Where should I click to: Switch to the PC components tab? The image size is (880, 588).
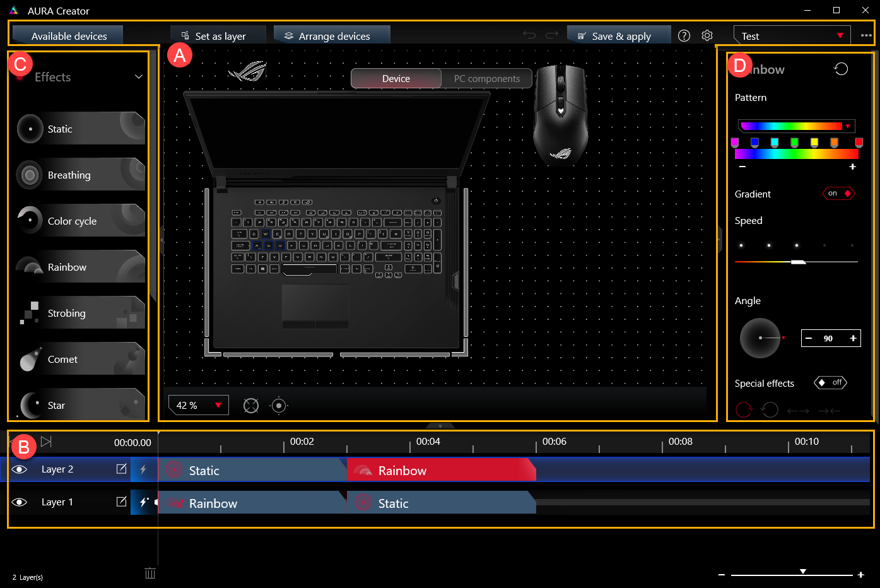pyautogui.click(x=487, y=79)
